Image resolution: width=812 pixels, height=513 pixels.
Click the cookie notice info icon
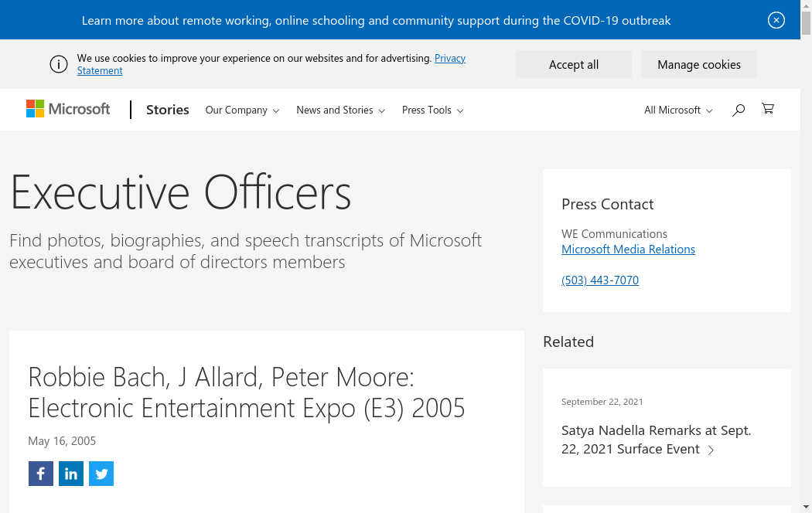pyautogui.click(x=59, y=64)
